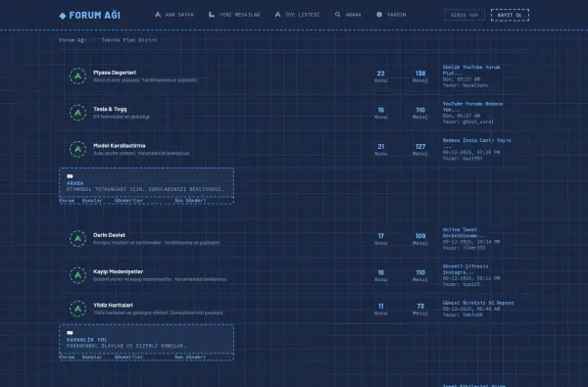Open last post 'Güncel Ücretsiz SC Repost'
The width and height of the screenshot is (588, 387).
(478, 303)
